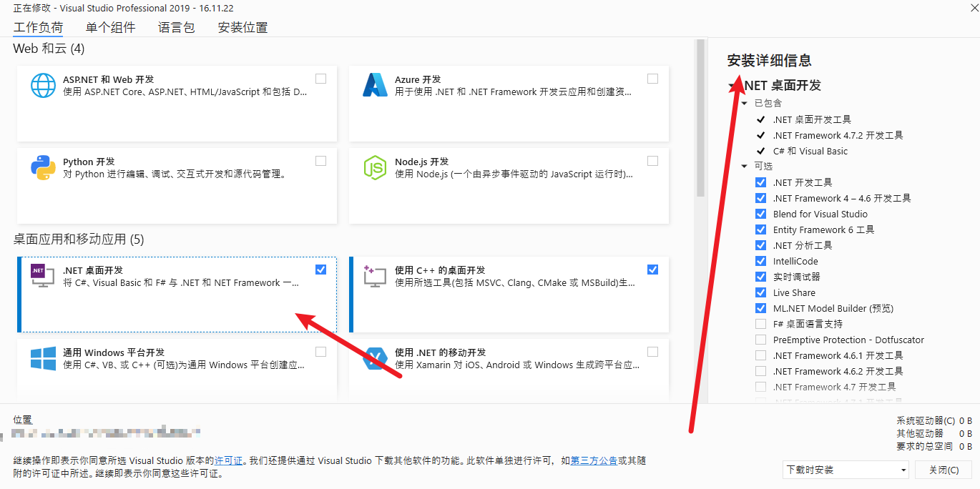This screenshot has height=489, width=980.
Task: Uncheck the IntelliCode component
Action: tap(760, 261)
